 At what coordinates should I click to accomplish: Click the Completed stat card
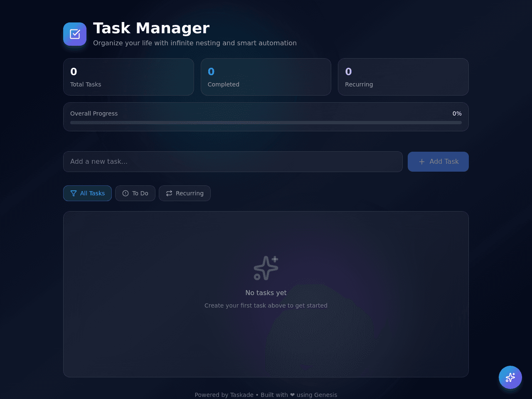click(266, 77)
